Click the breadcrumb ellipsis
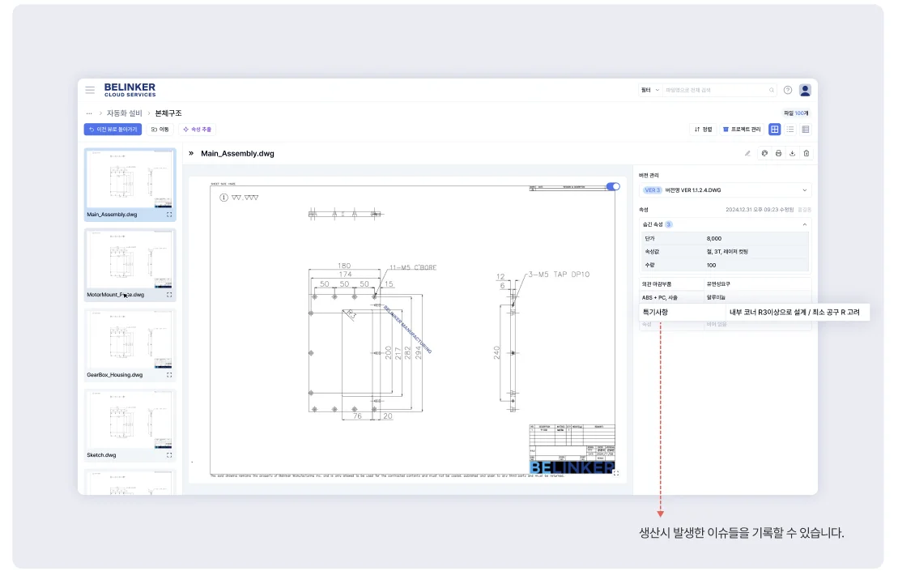Screen dimensions: 898x588 tap(89, 113)
